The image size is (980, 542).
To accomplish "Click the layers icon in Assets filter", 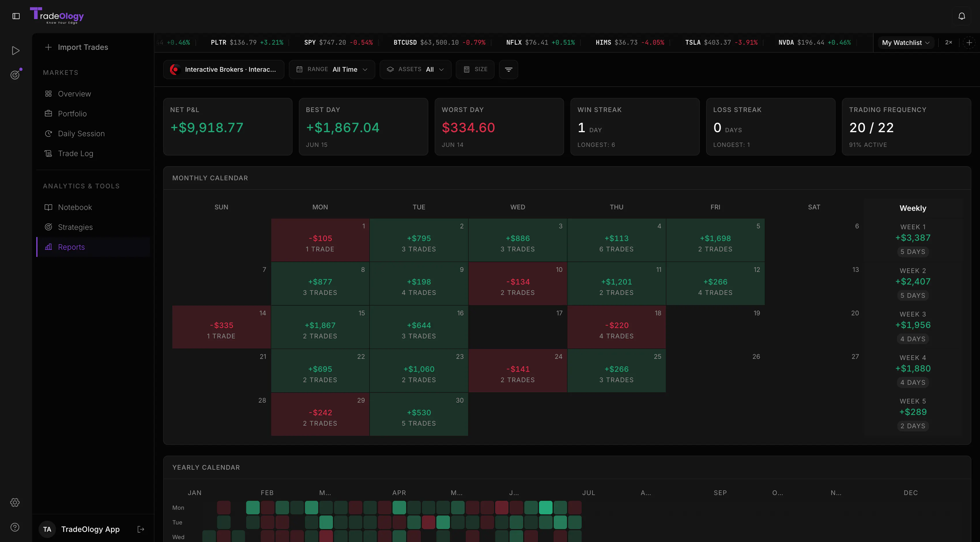I will [390, 69].
